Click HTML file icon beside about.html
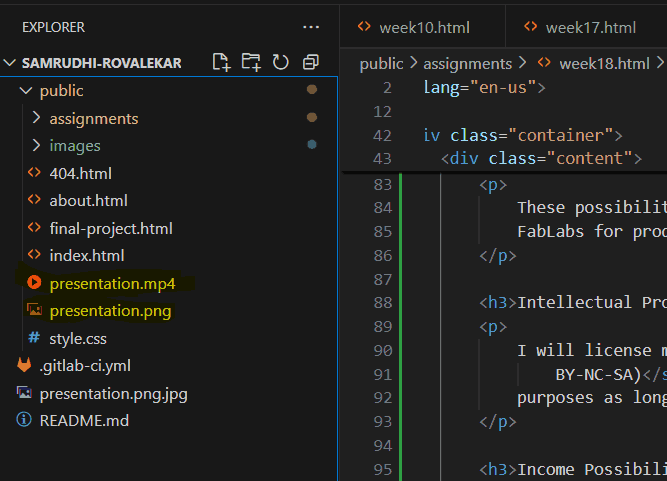Viewport: 667px width, 481px height. (x=34, y=199)
